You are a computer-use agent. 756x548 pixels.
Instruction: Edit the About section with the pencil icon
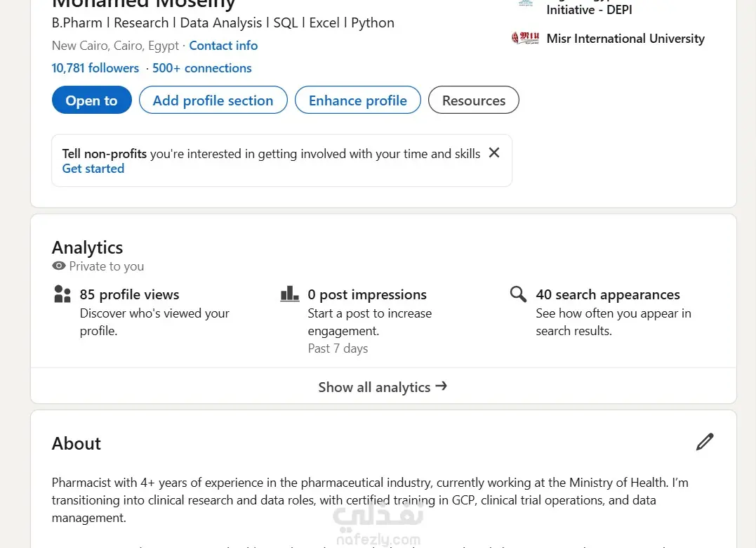click(x=705, y=441)
